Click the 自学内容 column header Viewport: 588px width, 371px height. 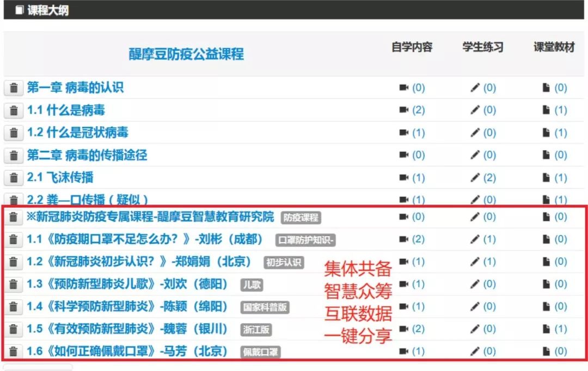[412, 47]
